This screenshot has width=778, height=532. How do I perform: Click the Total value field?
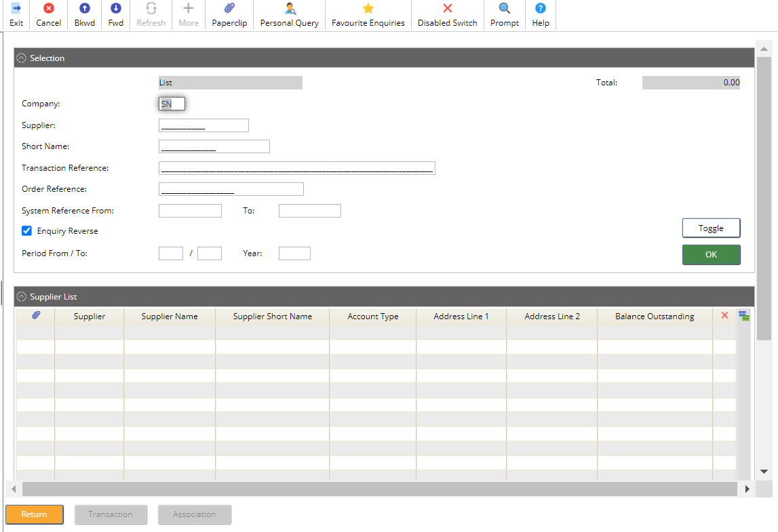click(x=691, y=83)
